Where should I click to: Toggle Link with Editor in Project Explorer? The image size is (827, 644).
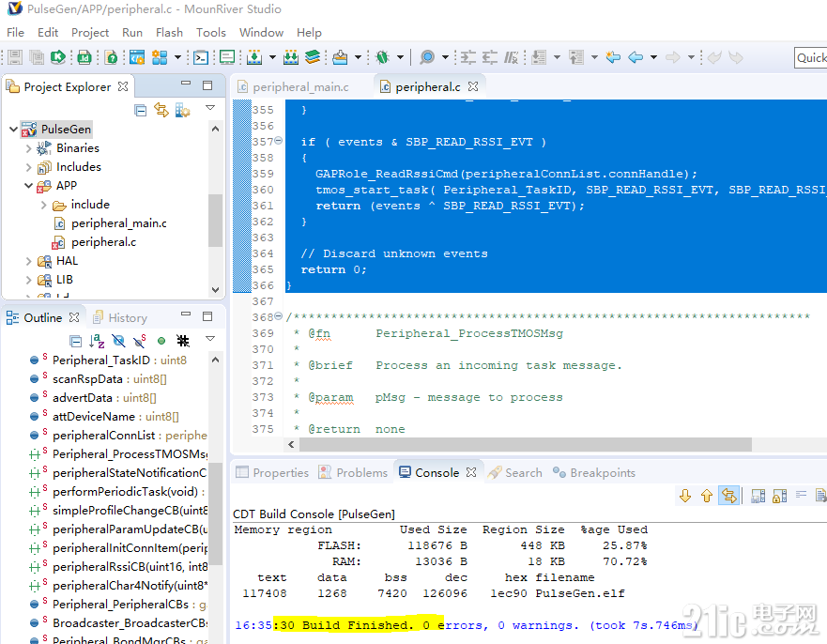(x=161, y=110)
